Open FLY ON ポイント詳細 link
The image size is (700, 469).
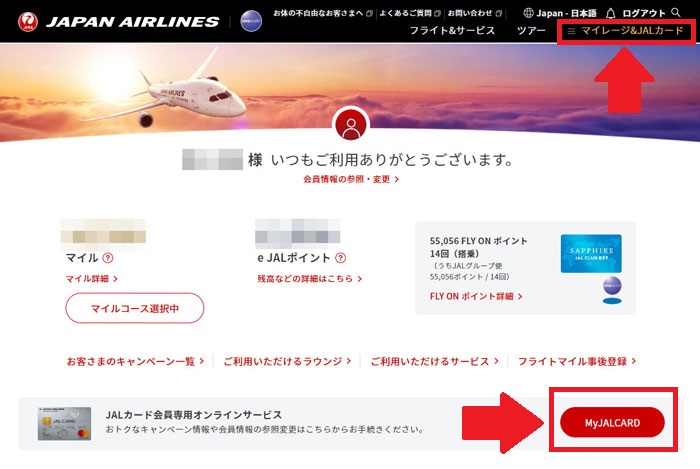[476, 296]
